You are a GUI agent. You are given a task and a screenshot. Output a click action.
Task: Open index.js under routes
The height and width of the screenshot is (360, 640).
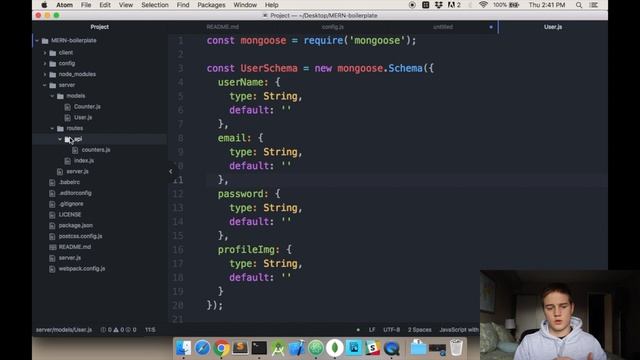pos(84,161)
